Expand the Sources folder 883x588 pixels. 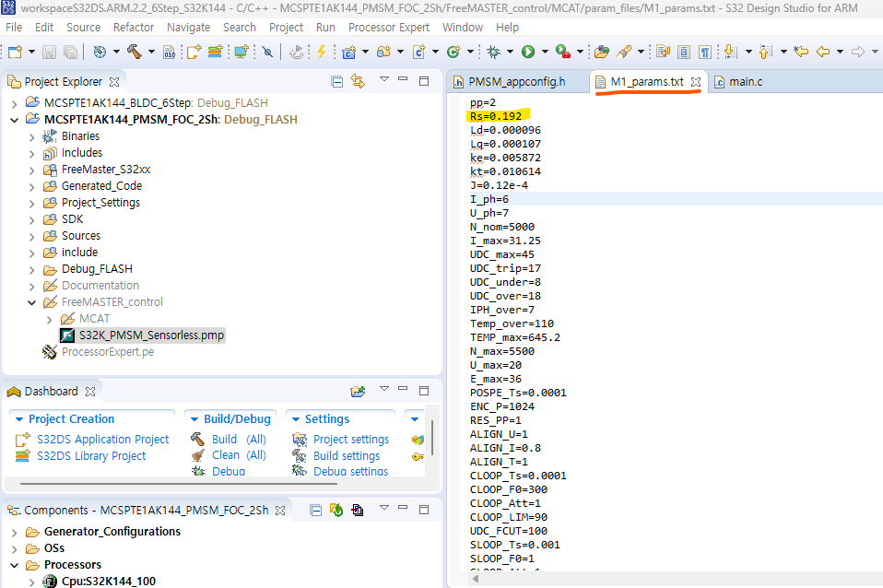[31, 237]
